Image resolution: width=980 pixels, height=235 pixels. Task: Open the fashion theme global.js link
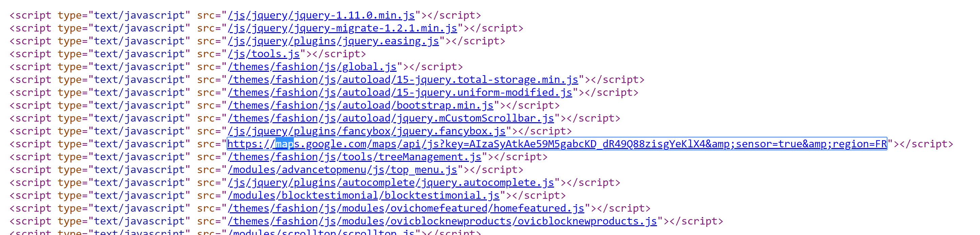(312, 67)
